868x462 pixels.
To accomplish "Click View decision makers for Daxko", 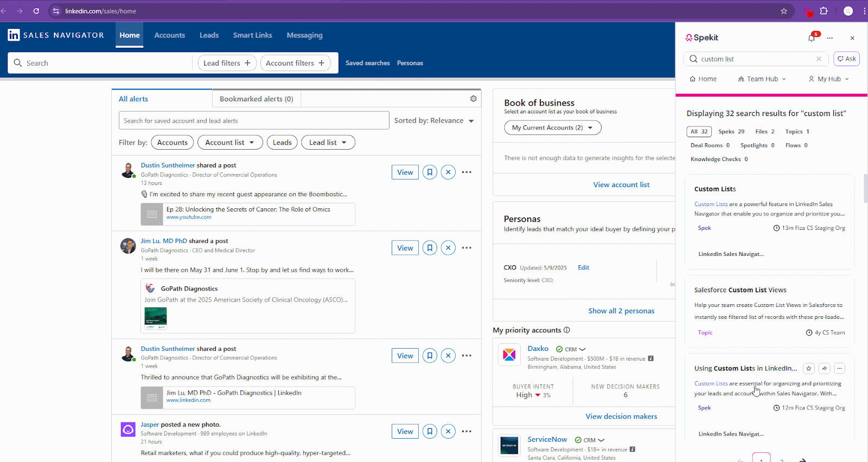I will pyautogui.click(x=621, y=416).
